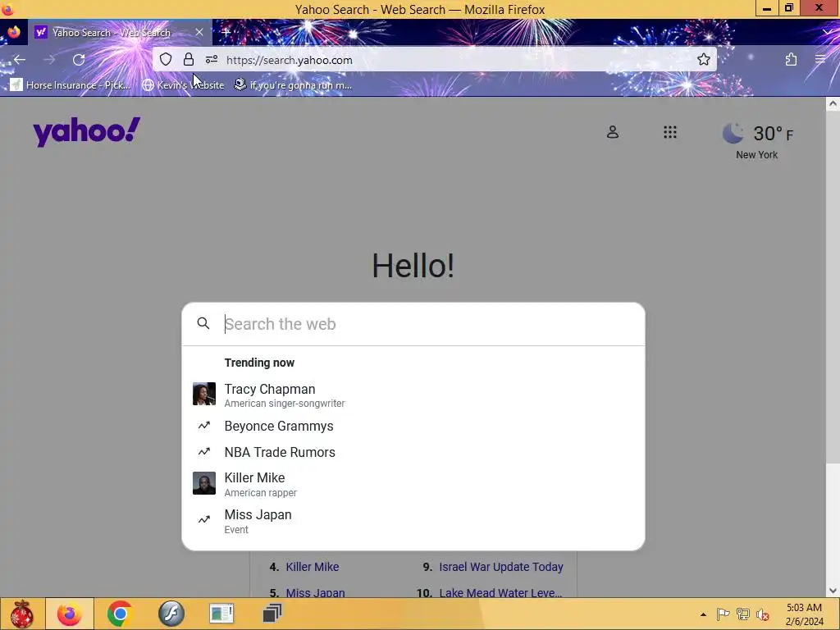This screenshot has width=840, height=630.
Task: Reload the Yahoo Search page
Action: [x=79, y=59]
